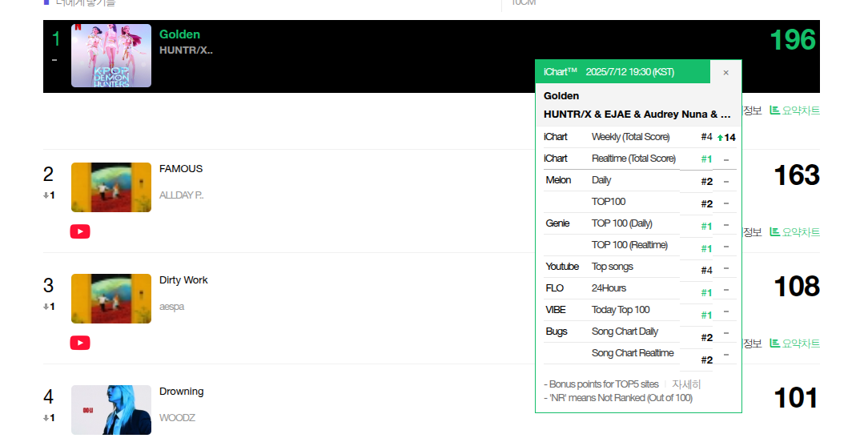The width and height of the screenshot is (868, 438).
Task: Click score 101 for Drowning
Action: pos(796,398)
